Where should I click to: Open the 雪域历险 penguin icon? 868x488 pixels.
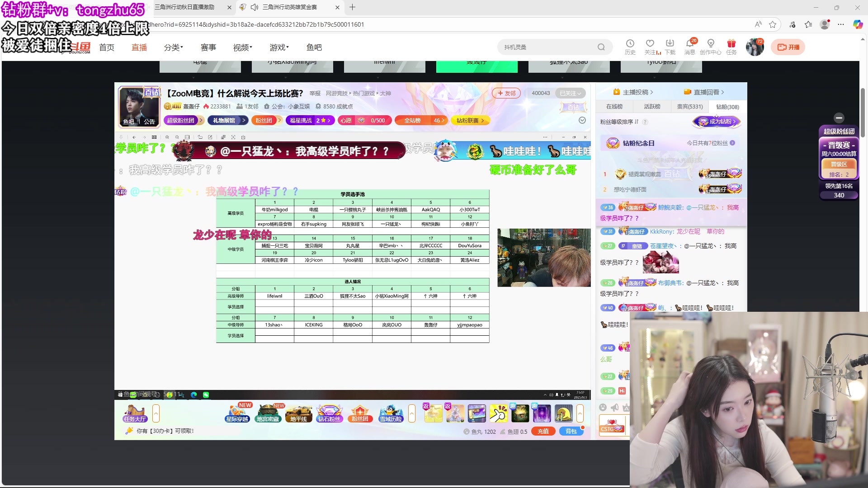tap(391, 413)
